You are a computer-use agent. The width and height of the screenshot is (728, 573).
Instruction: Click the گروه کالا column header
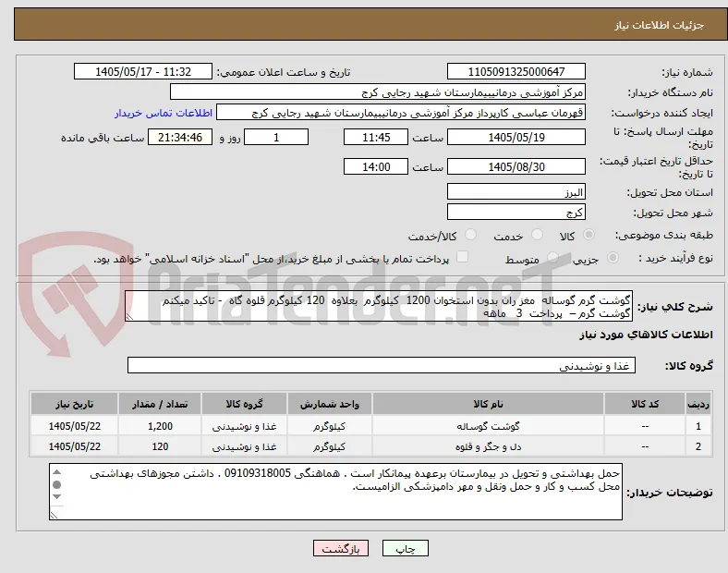tap(244, 404)
